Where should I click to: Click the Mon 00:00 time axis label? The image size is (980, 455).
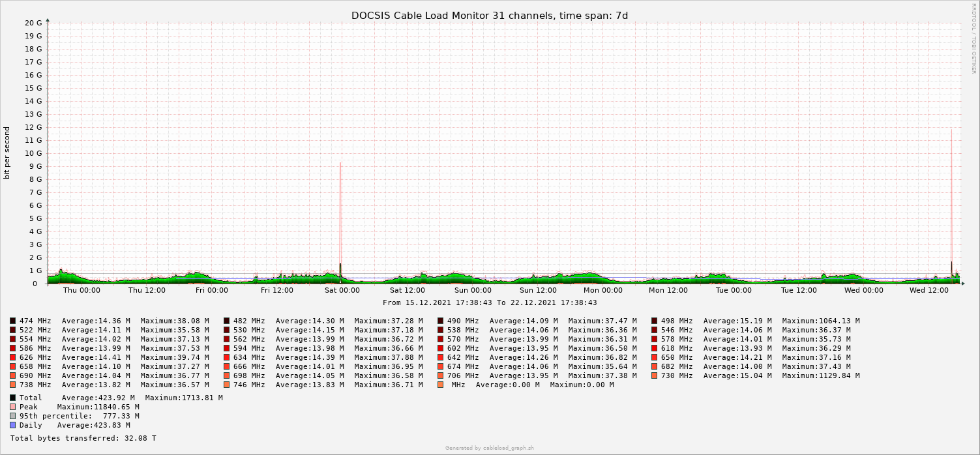pyautogui.click(x=602, y=291)
